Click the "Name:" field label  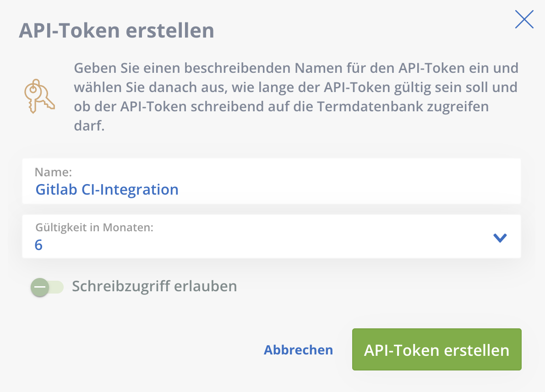pyautogui.click(x=53, y=172)
